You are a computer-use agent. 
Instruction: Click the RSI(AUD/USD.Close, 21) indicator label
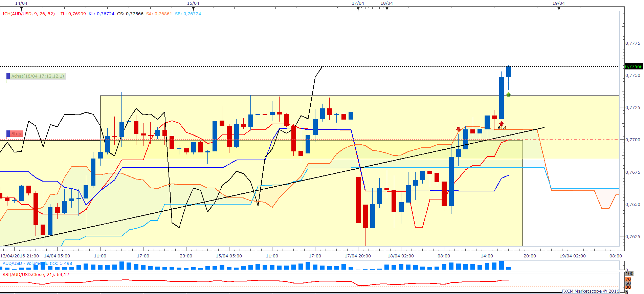tap(36, 274)
